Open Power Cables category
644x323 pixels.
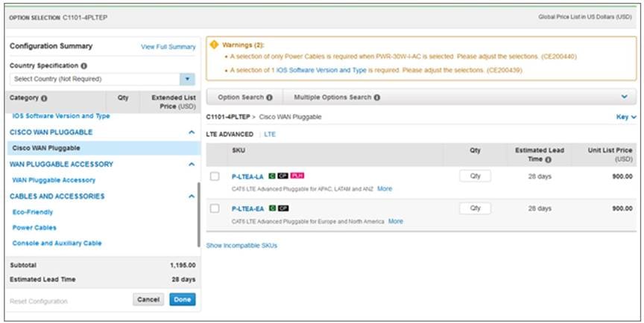pos(34,228)
